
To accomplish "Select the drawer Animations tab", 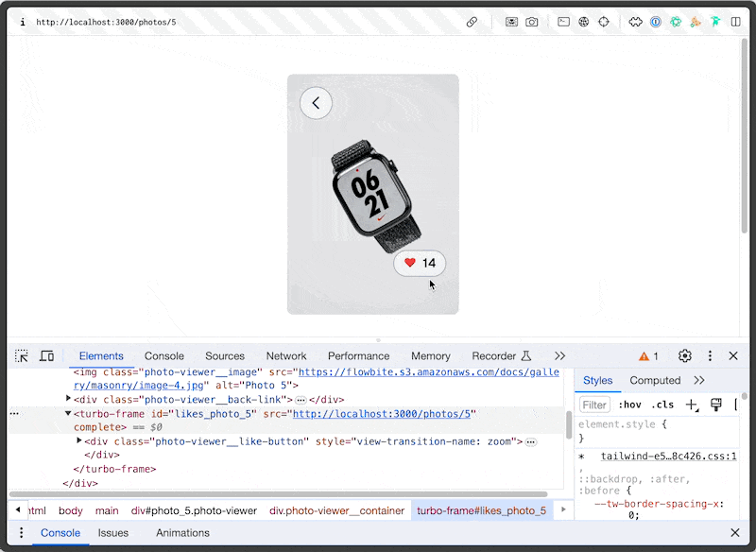I will click(x=182, y=533).
